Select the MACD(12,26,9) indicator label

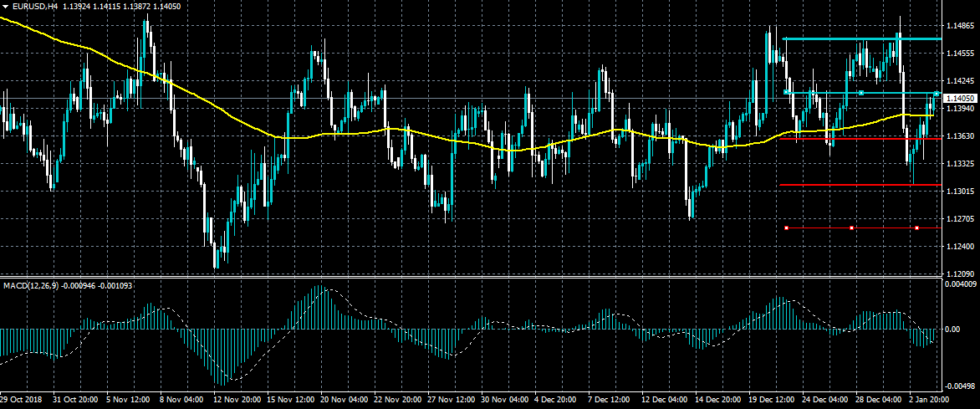tap(29, 286)
